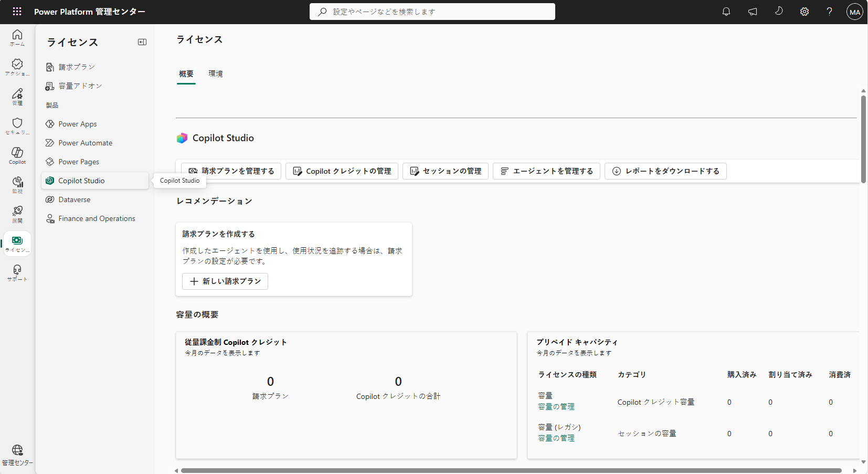
Task: Select Dataverse in product list
Action: point(95,199)
